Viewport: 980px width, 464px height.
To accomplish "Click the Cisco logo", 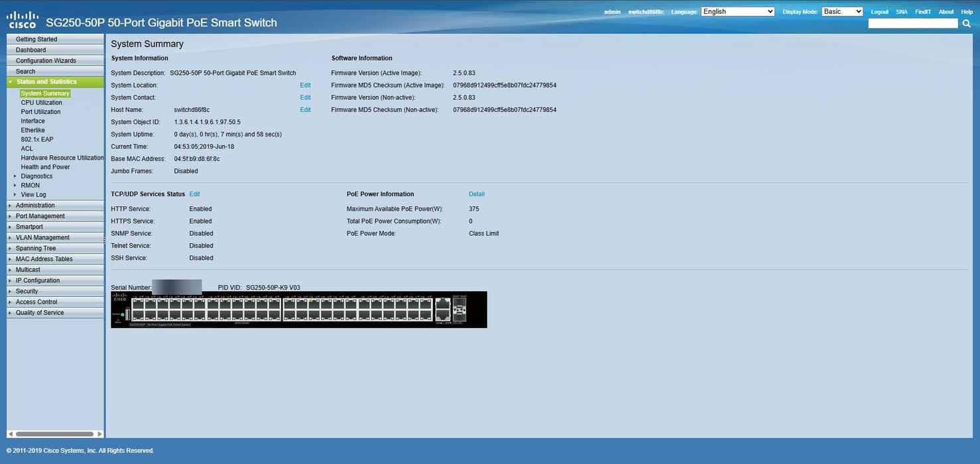I will point(22,20).
